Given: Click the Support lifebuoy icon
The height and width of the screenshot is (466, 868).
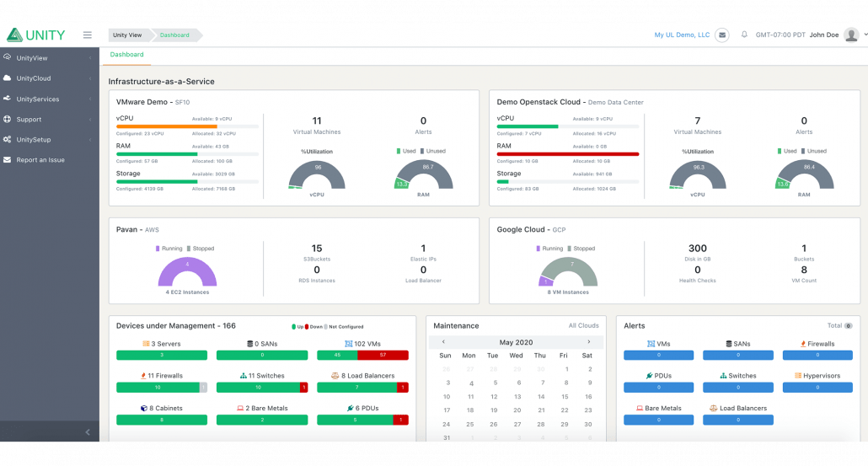Looking at the screenshot, I should (x=8, y=119).
